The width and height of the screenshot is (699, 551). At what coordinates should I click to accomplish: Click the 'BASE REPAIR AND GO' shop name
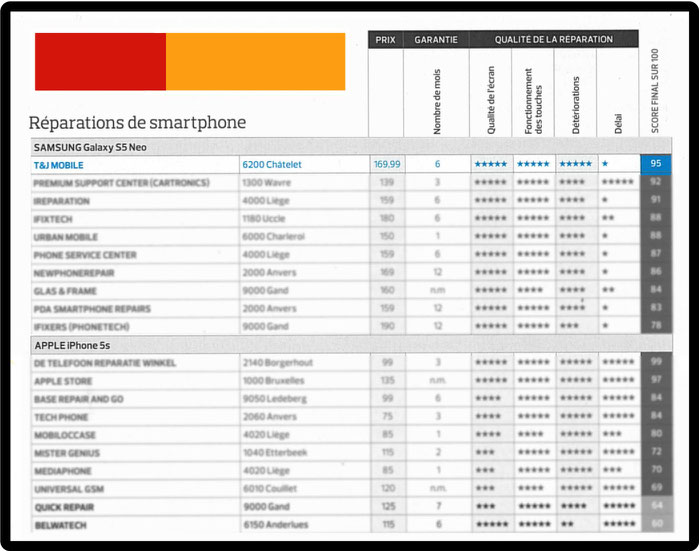[x=79, y=399]
